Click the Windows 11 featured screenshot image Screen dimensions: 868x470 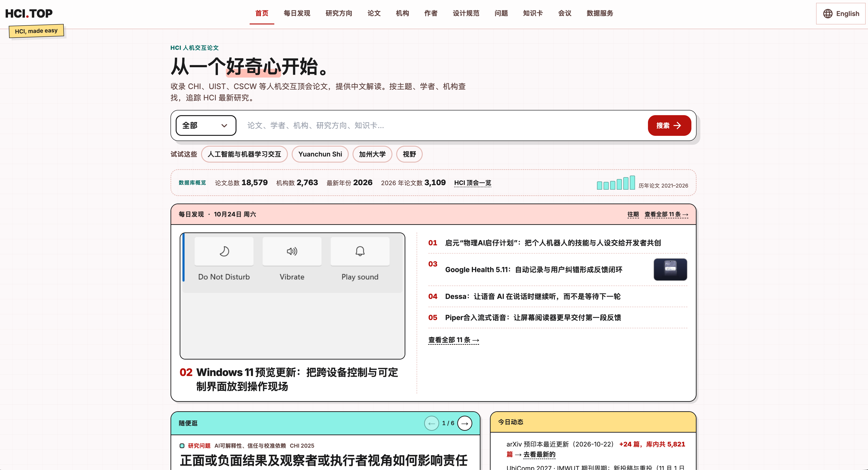pos(292,296)
